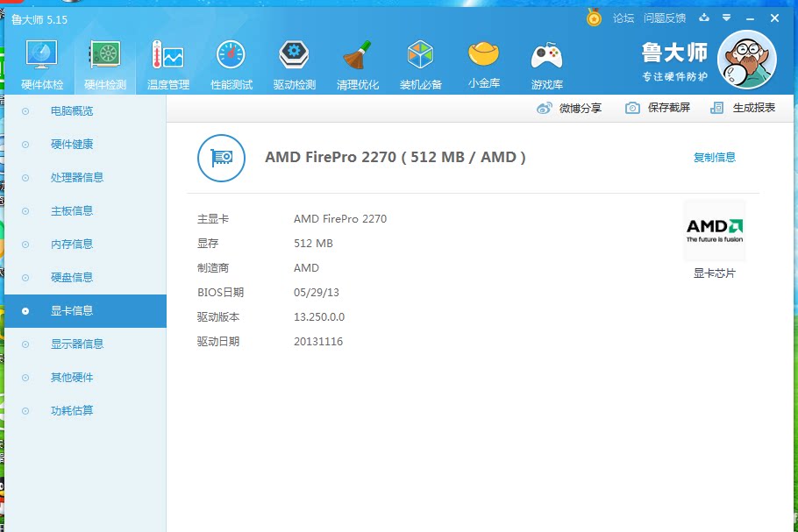Click the 鲁大师 mascot avatar
Image resolution: width=798 pixels, height=532 pixels.
(x=746, y=60)
